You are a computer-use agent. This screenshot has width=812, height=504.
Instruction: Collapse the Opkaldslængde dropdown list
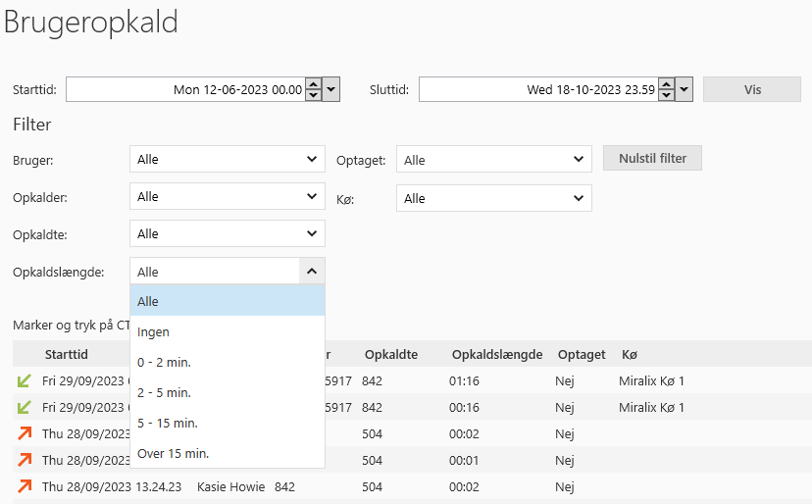point(312,272)
